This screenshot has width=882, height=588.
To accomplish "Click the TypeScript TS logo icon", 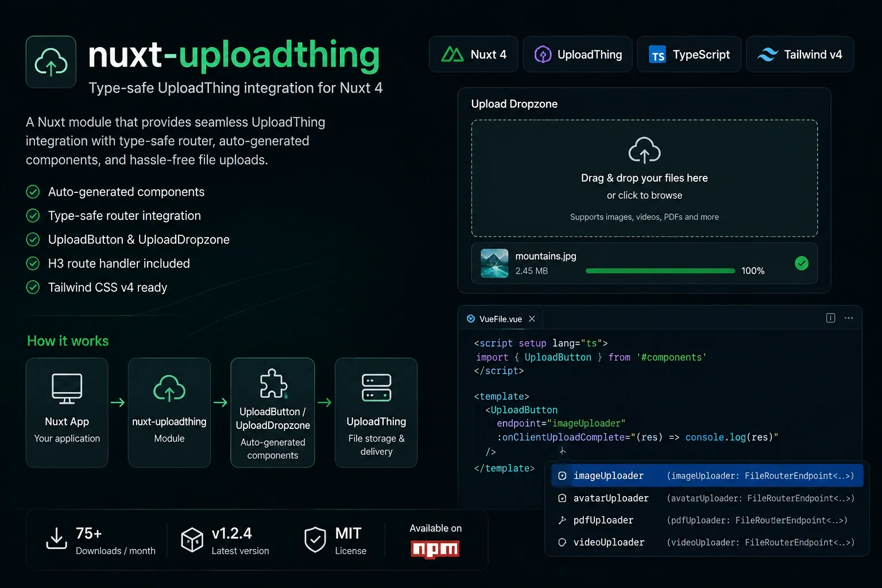I will click(x=657, y=55).
